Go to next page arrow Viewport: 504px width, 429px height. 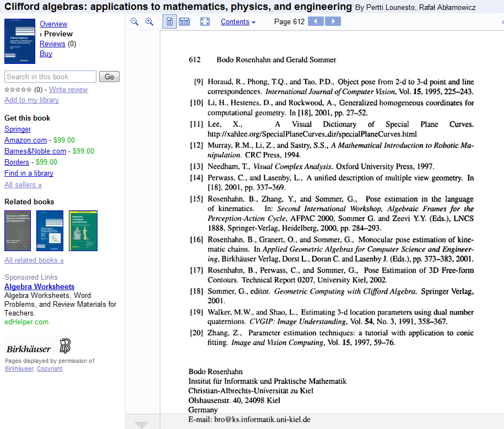click(x=333, y=21)
